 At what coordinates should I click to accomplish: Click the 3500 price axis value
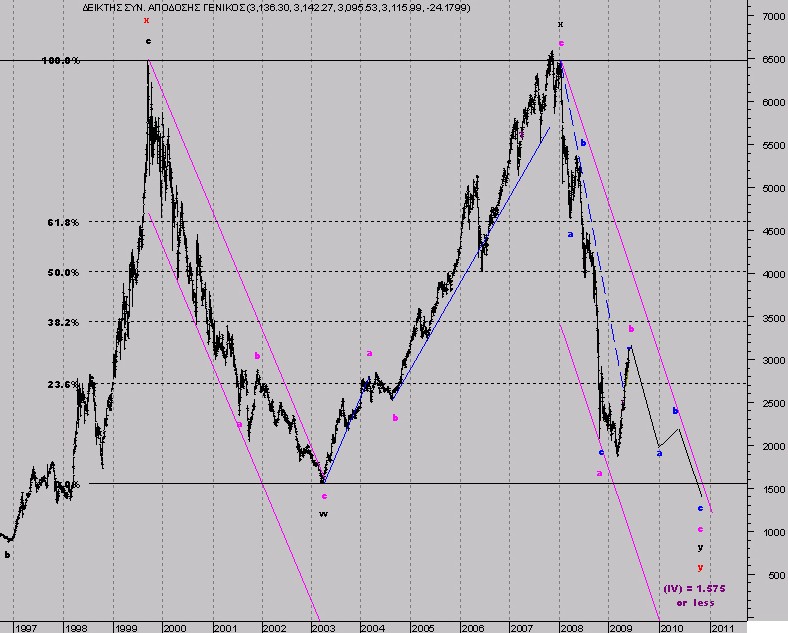774,318
